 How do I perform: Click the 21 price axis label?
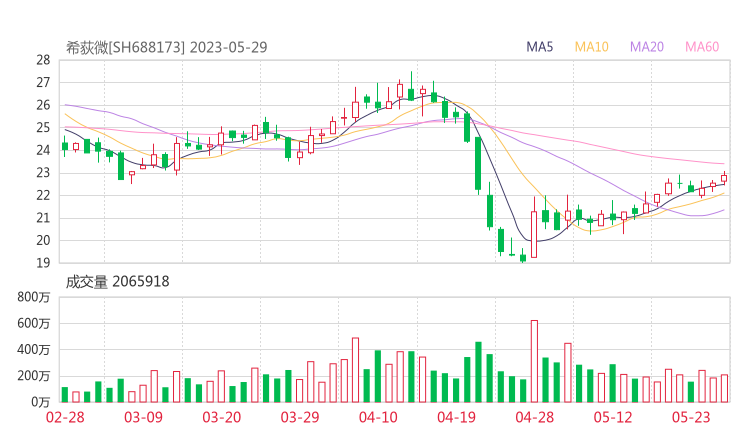(43, 218)
